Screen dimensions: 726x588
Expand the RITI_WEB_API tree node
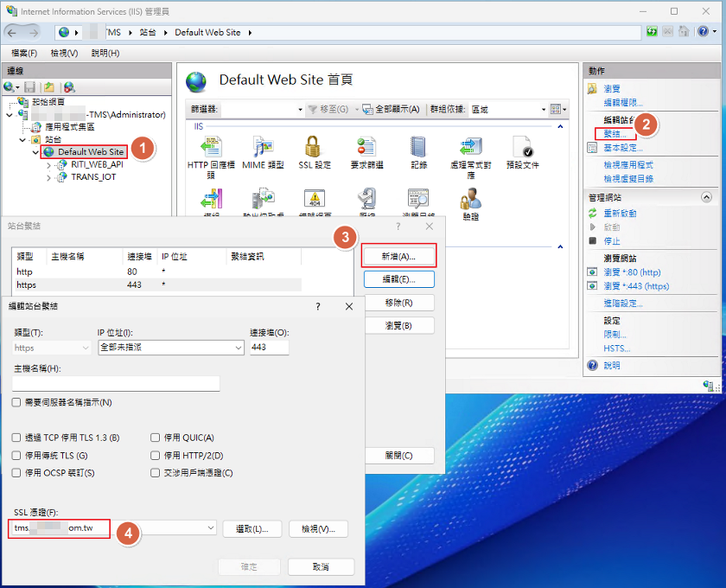coord(48,165)
